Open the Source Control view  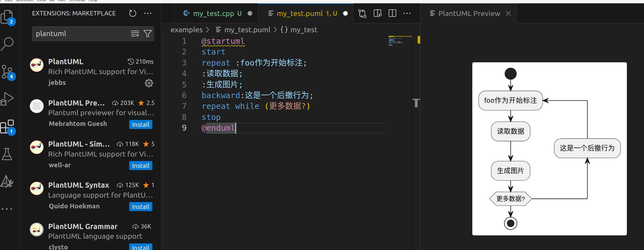coord(7,72)
